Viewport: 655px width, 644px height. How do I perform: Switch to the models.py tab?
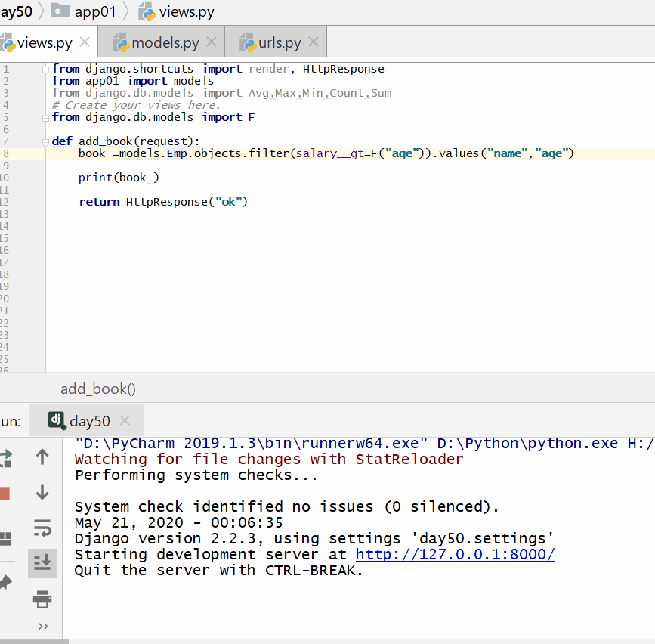click(165, 42)
